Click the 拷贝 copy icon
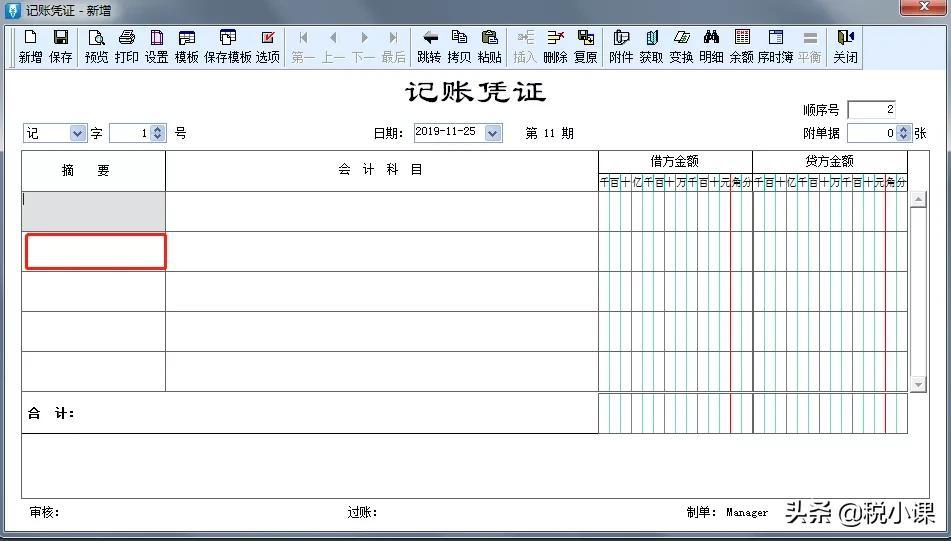Screen dimensions: 951x541 coord(459,46)
